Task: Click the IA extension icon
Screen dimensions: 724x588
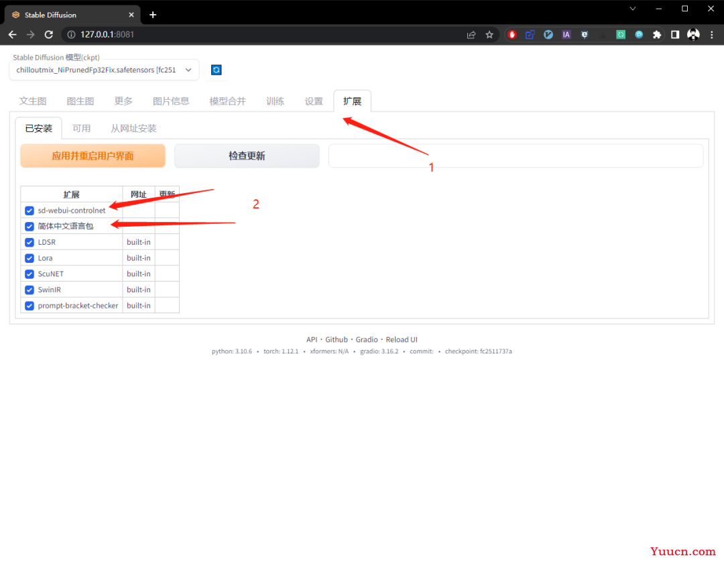Action: 566,34
